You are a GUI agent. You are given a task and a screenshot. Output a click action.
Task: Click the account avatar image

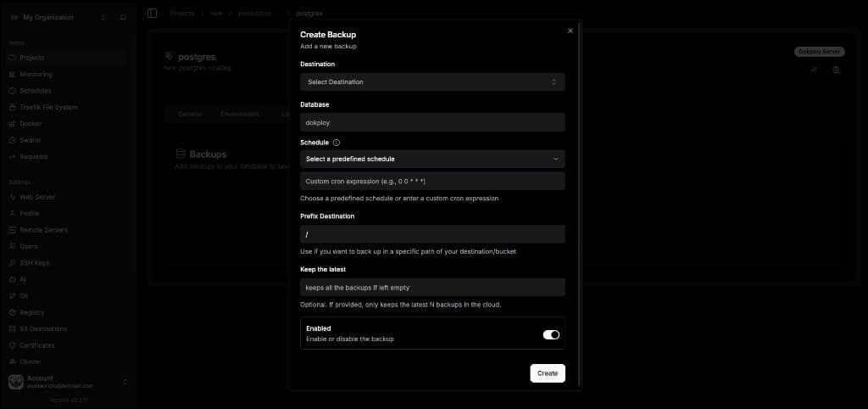point(16,382)
